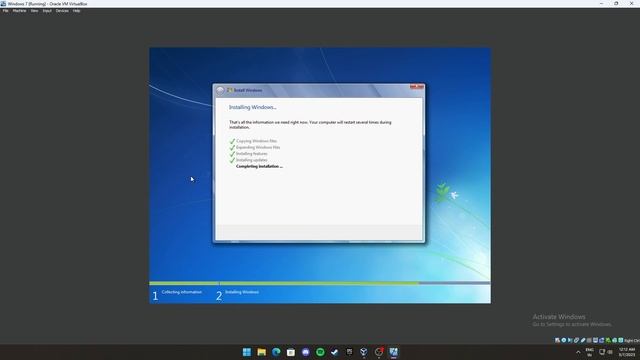This screenshot has width=640, height=360.
Task: Open the Windows Start menu
Action: point(247,352)
